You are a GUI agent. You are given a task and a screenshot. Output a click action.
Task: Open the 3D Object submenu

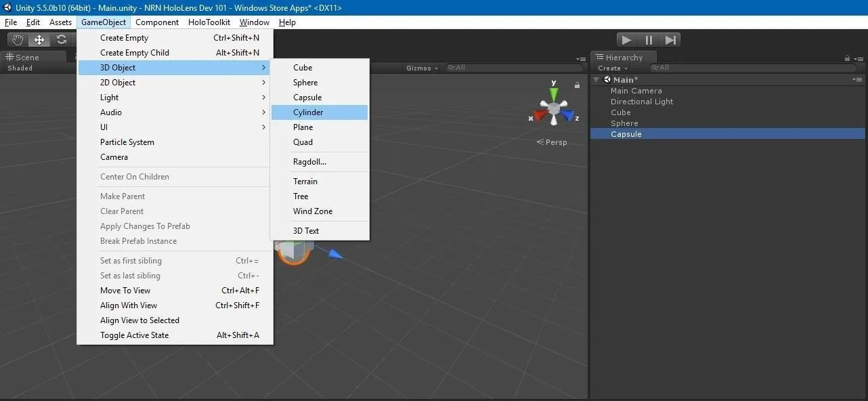coord(175,68)
